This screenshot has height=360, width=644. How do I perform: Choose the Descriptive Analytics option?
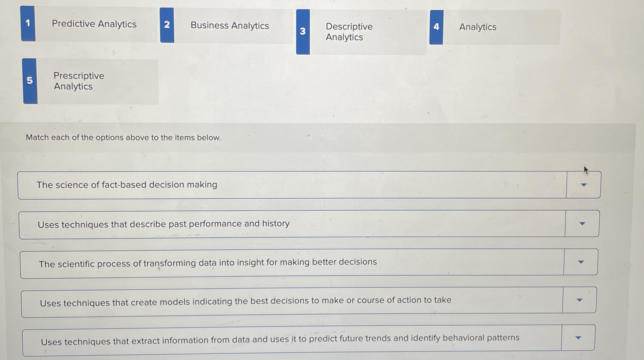coord(349,32)
